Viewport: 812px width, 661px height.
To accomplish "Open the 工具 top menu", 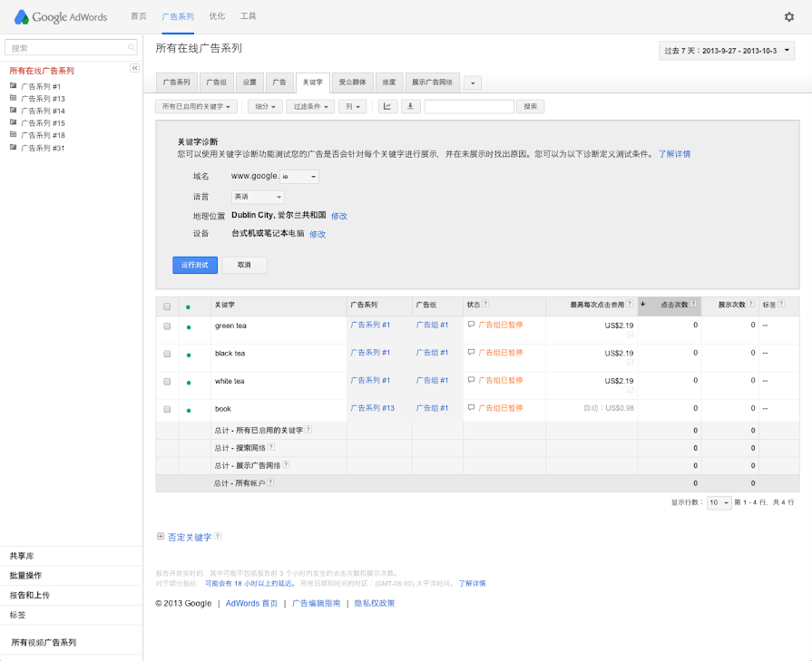I will [x=248, y=16].
